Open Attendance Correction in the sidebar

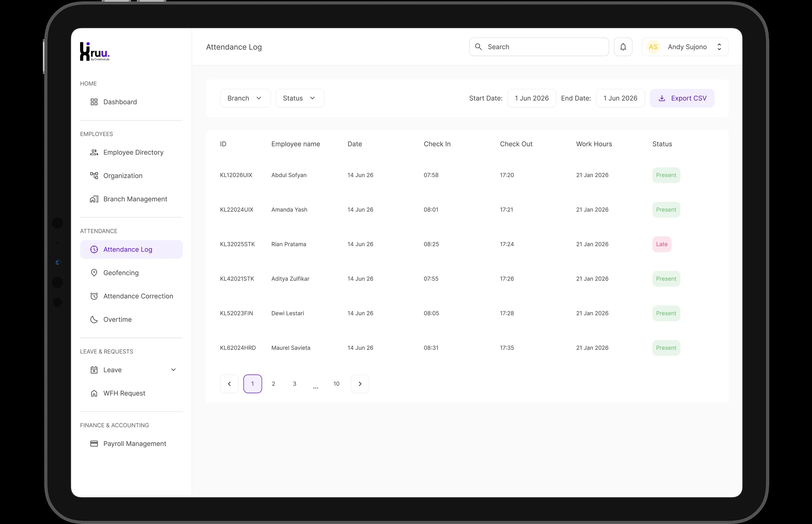click(131, 296)
